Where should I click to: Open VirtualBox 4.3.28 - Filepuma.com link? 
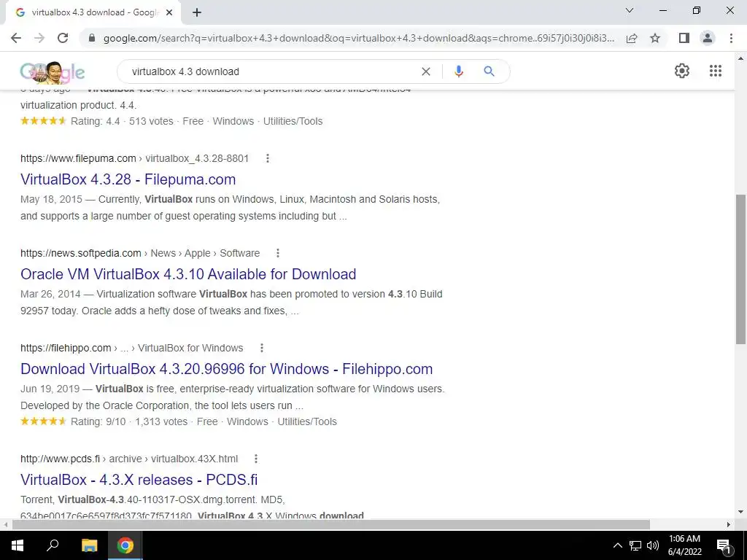pos(128,179)
